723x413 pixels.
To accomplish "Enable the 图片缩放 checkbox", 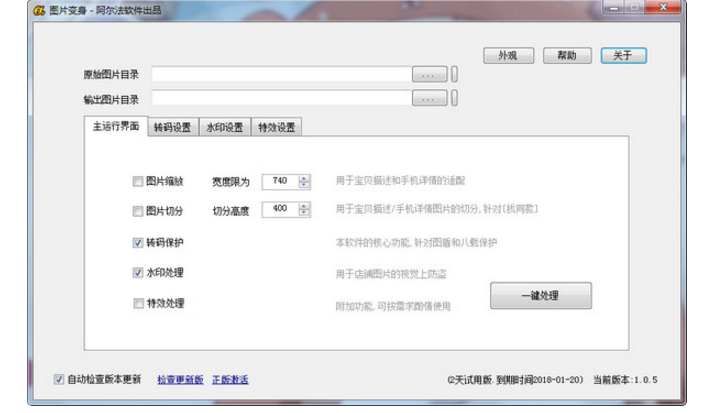I will click(137, 181).
